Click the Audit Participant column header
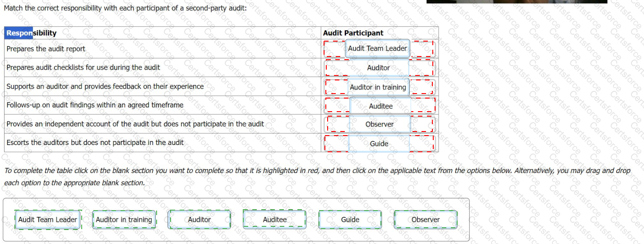 tap(353, 33)
